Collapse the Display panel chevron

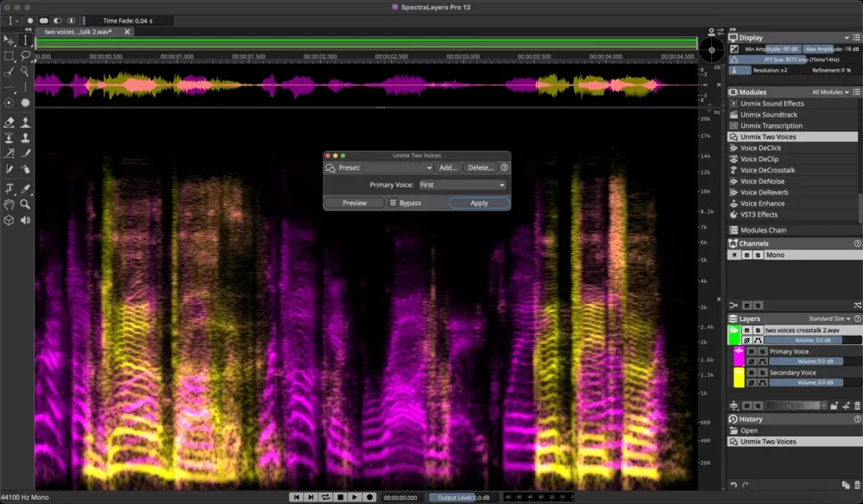click(x=847, y=37)
